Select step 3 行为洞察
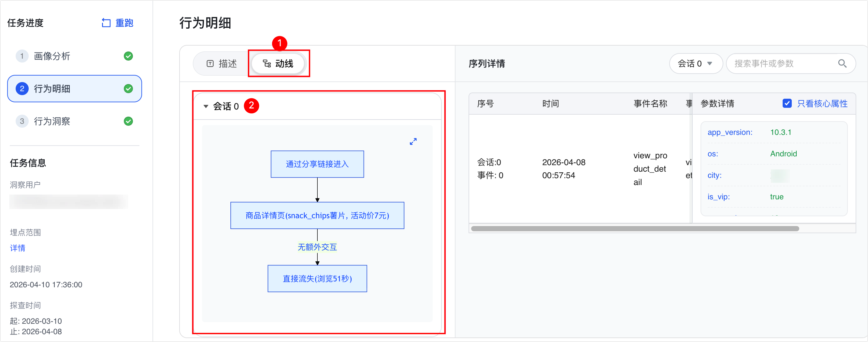This screenshot has height=342, width=868. click(75, 121)
